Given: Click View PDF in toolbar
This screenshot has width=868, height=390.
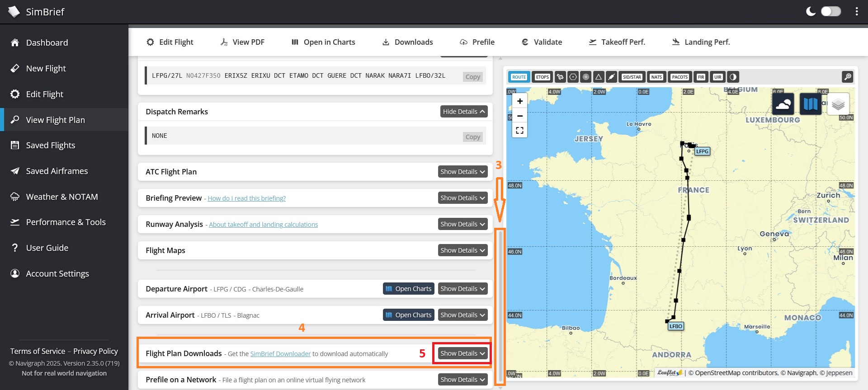Looking at the screenshot, I should coord(242,42).
